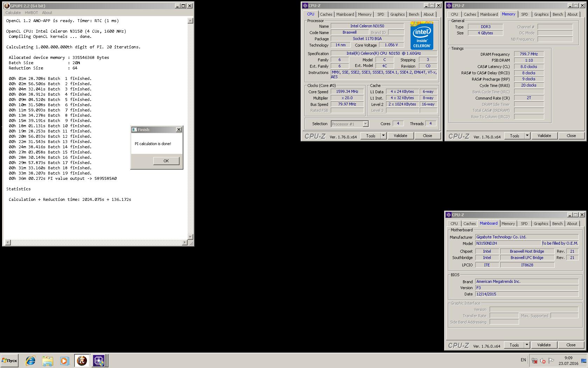
Task: Click GPUPI horizontal scrollbar right arrow
Action: point(185,243)
